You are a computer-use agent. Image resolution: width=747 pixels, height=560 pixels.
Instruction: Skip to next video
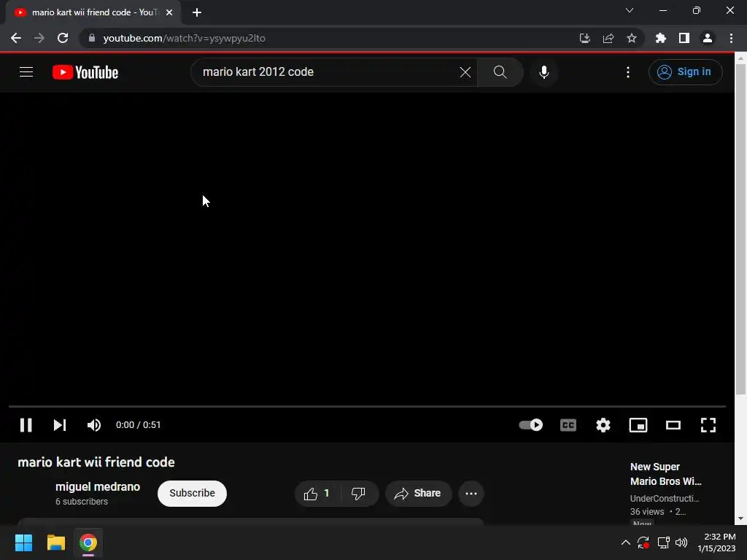[60, 425]
